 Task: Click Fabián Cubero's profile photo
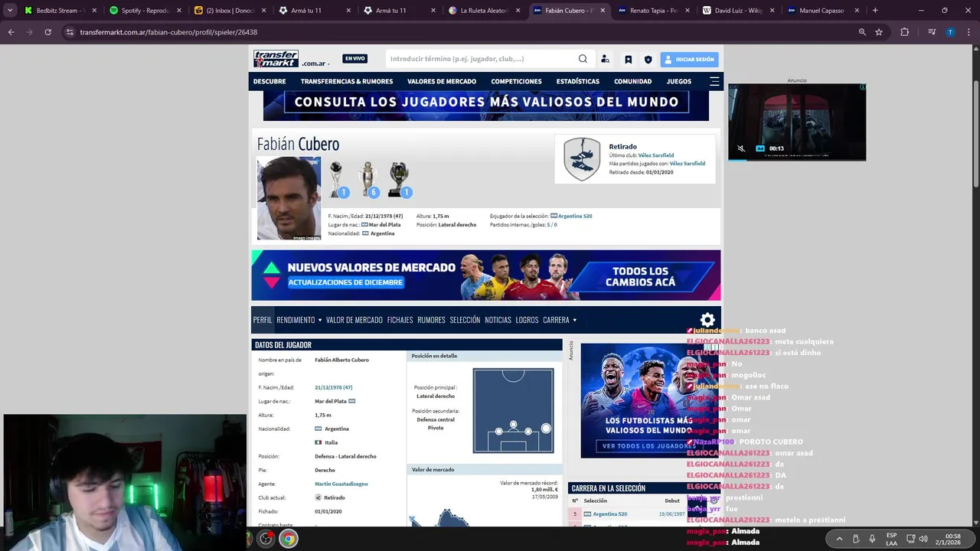click(x=289, y=198)
